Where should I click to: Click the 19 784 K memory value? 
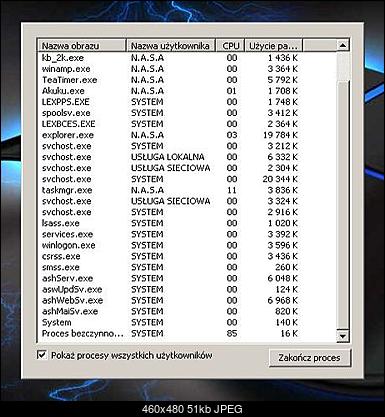coord(280,135)
